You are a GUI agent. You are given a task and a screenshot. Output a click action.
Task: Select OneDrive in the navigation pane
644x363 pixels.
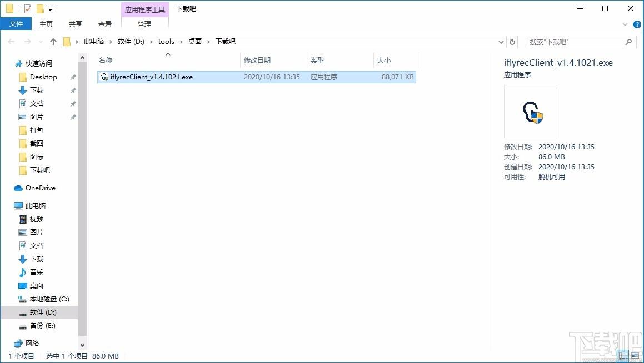coord(40,188)
